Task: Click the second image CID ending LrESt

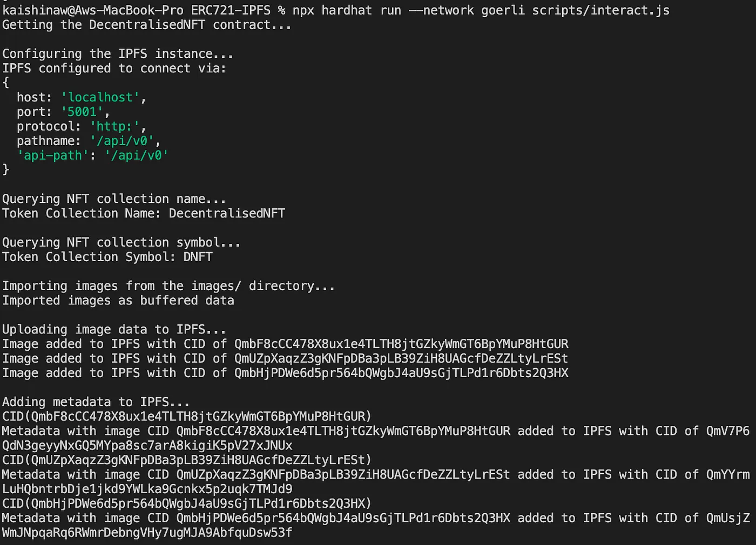Action: click(x=401, y=359)
